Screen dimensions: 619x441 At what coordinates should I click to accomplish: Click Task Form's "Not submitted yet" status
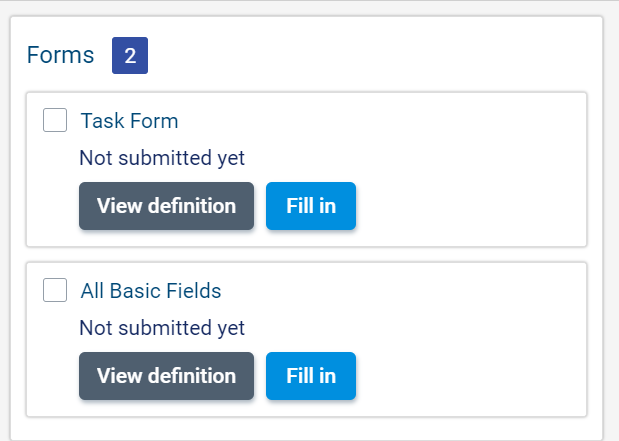(x=162, y=158)
